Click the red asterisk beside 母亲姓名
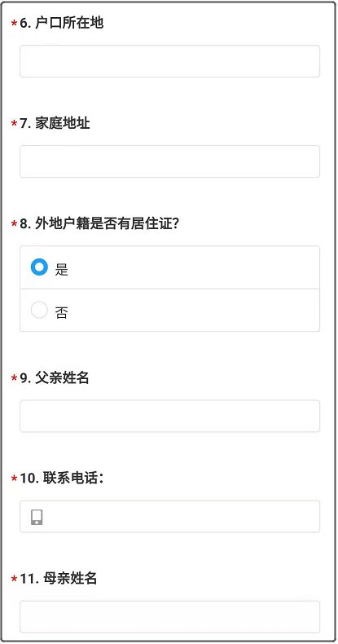This screenshot has height=644, width=338. (14, 579)
